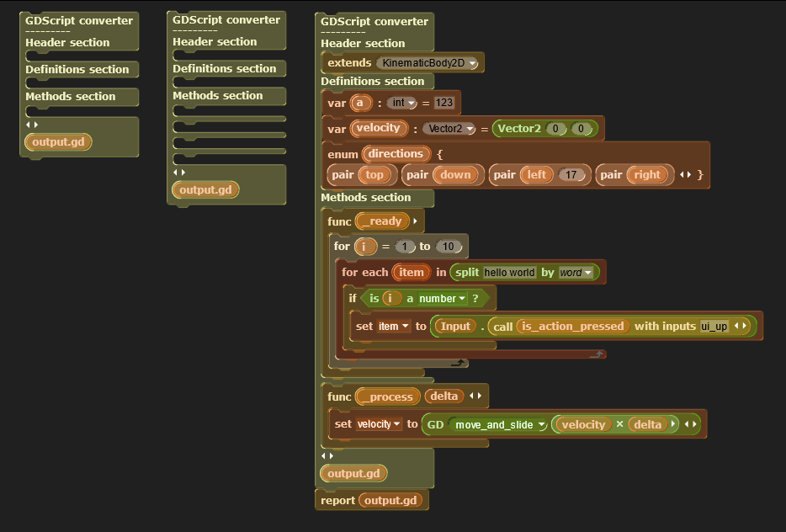This screenshot has width=786, height=532.
Task: Select the output.gd pill in first converter
Action: tap(58, 142)
